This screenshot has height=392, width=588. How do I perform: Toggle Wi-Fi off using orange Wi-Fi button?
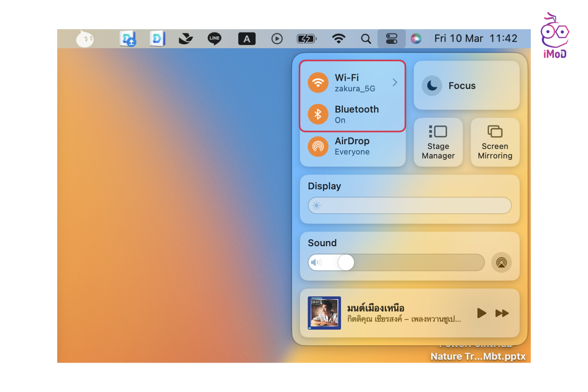(318, 83)
